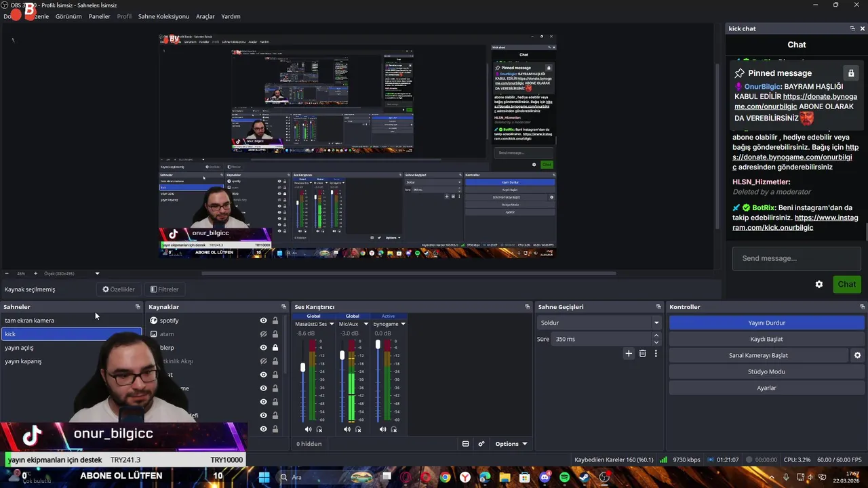The width and height of the screenshot is (868, 488).
Task: Stop the stream with Yayını Durdur
Action: click(x=766, y=323)
